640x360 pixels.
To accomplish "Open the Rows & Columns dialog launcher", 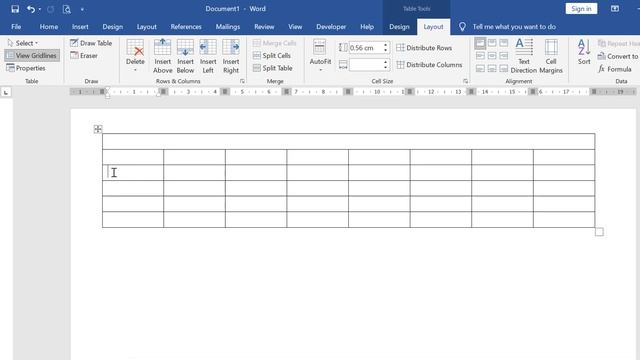I will (242, 81).
